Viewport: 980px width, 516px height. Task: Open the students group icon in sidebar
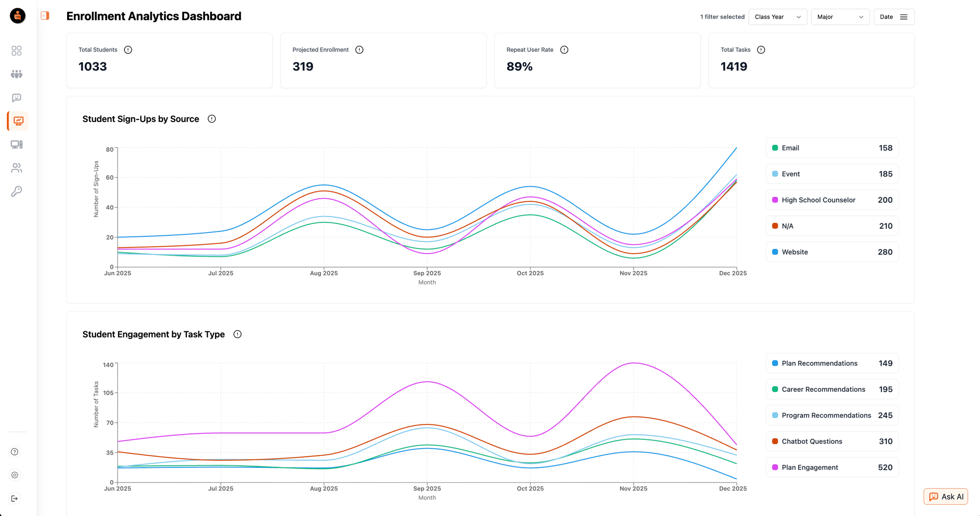tap(17, 74)
